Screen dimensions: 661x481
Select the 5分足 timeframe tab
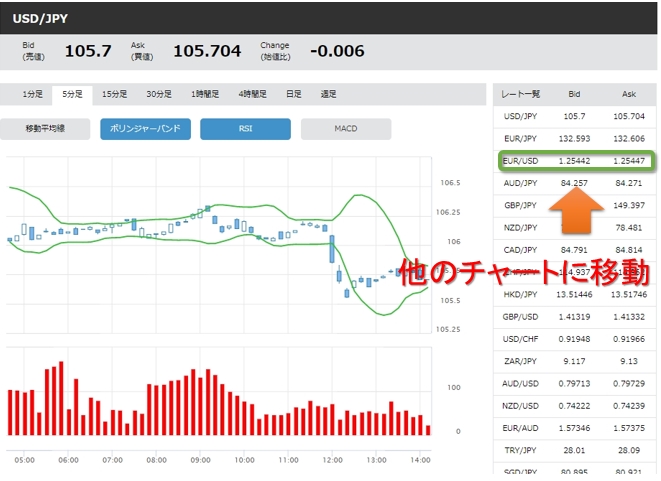tap(72, 94)
